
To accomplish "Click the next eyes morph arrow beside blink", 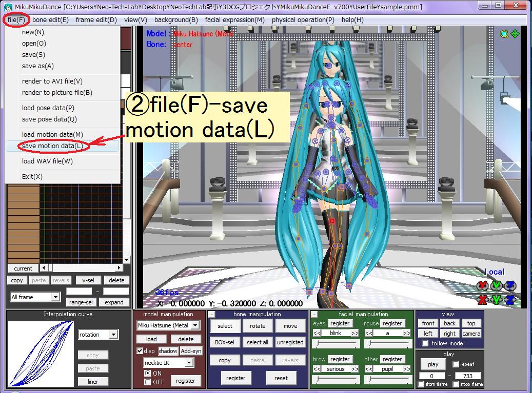I will coord(354,333).
